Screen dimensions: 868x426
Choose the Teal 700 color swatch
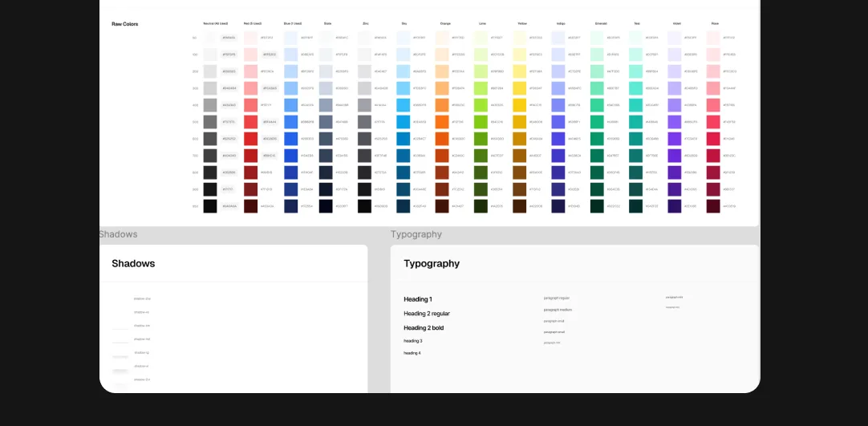pos(635,156)
